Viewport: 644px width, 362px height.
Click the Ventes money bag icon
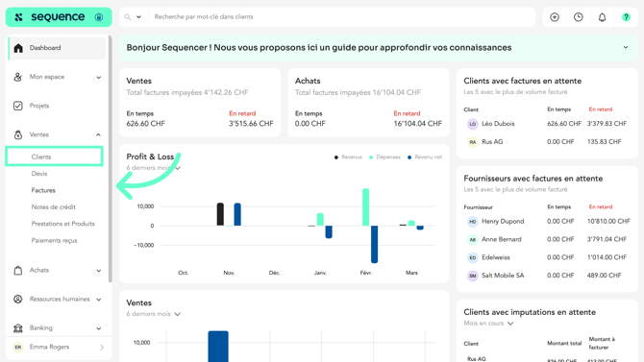coord(17,134)
